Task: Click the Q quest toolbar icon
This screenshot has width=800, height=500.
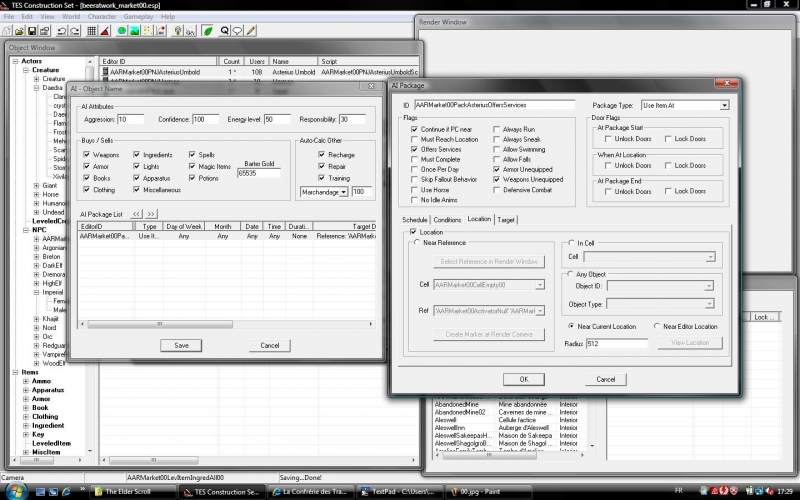Action: pyautogui.click(x=224, y=31)
